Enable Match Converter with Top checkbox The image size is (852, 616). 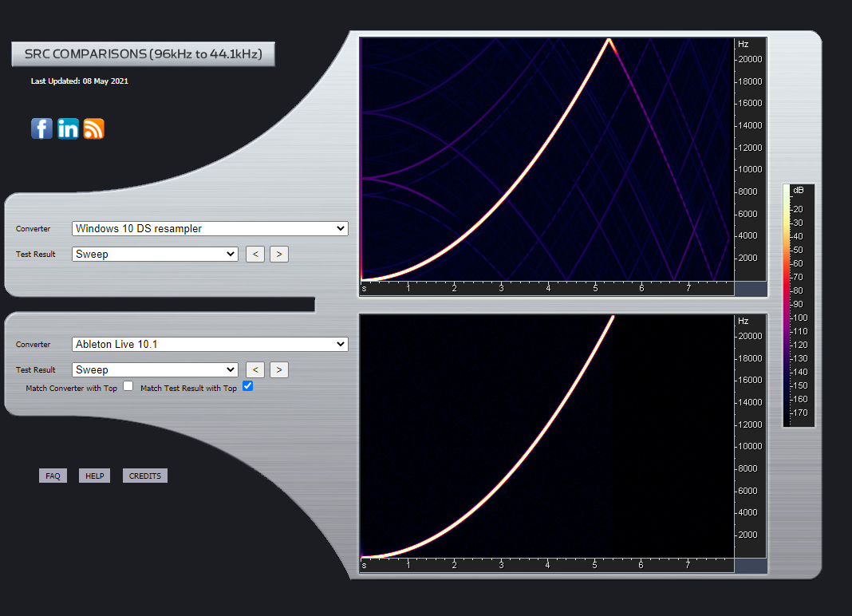coord(128,386)
